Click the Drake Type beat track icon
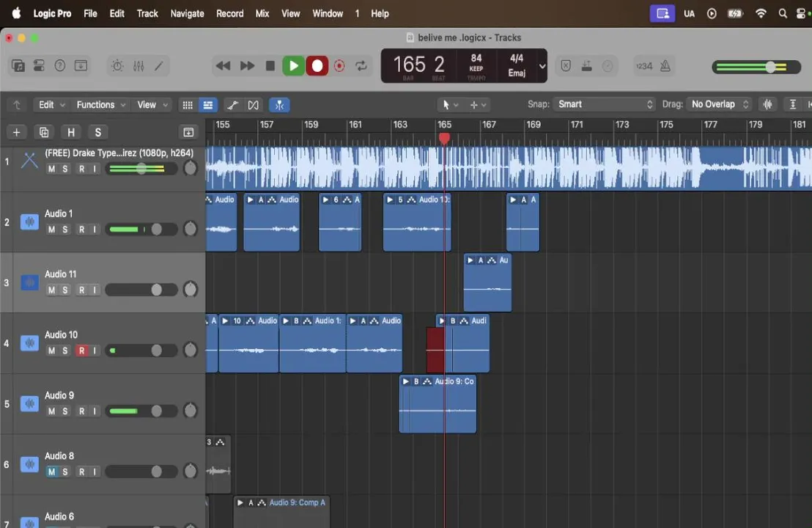 click(29, 161)
